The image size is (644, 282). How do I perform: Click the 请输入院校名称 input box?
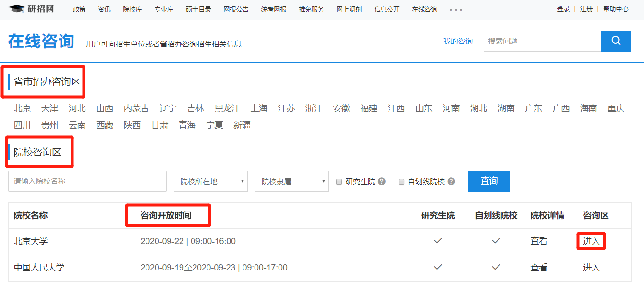(87, 181)
